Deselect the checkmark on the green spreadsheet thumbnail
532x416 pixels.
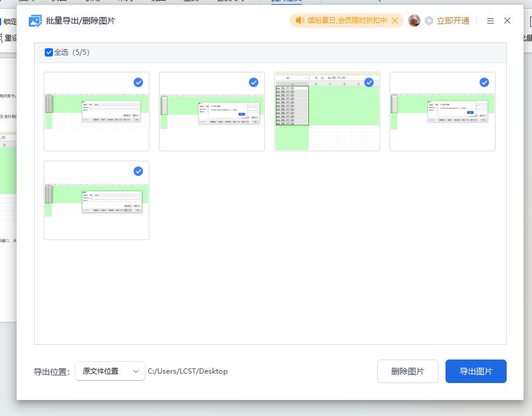pos(369,82)
